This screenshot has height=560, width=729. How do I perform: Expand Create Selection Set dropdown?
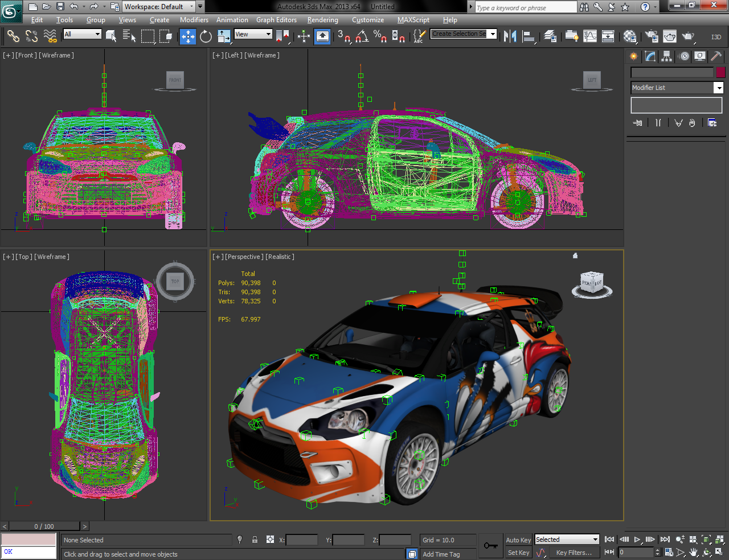click(x=493, y=34)
